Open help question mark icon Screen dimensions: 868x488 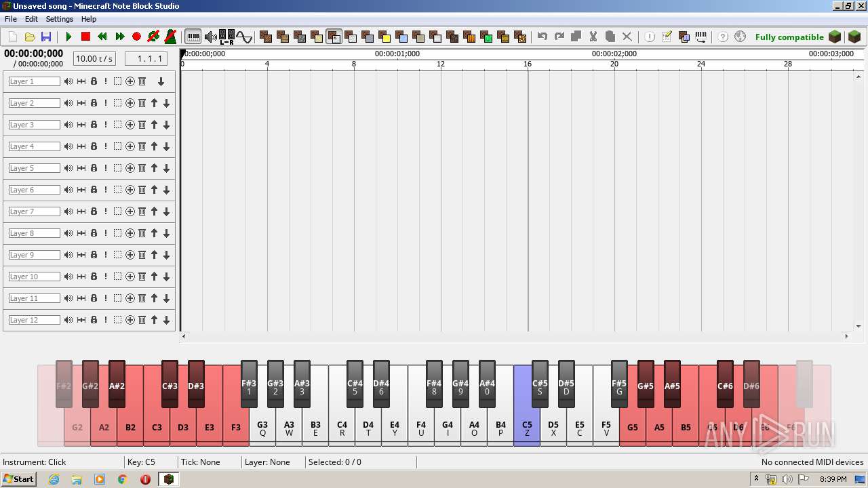[723, 37]
